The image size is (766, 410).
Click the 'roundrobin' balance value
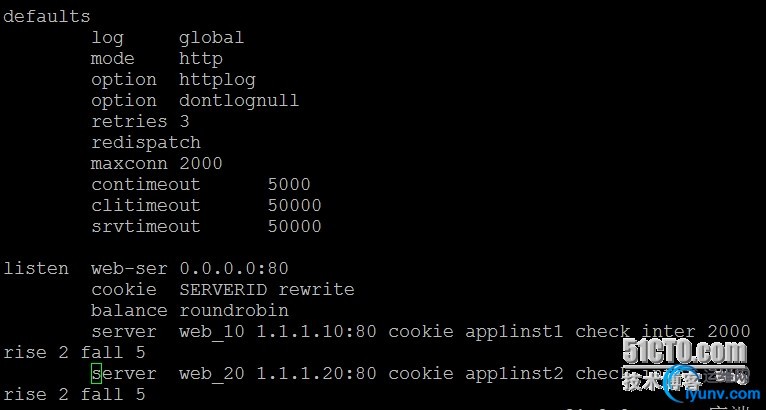pyautogui.click(x=234, y=311)
